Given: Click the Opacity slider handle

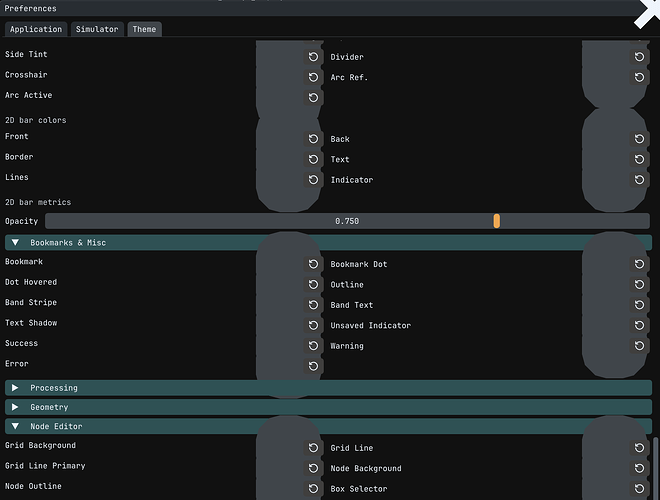Looking at the screenshot, I should coord(497,221).
